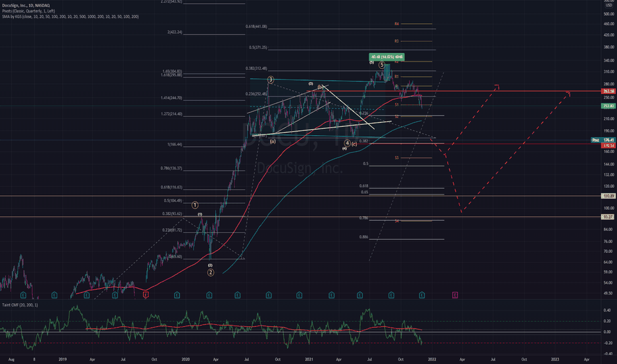
Task: Click the green 233.83 current price label
Action: 608,106
